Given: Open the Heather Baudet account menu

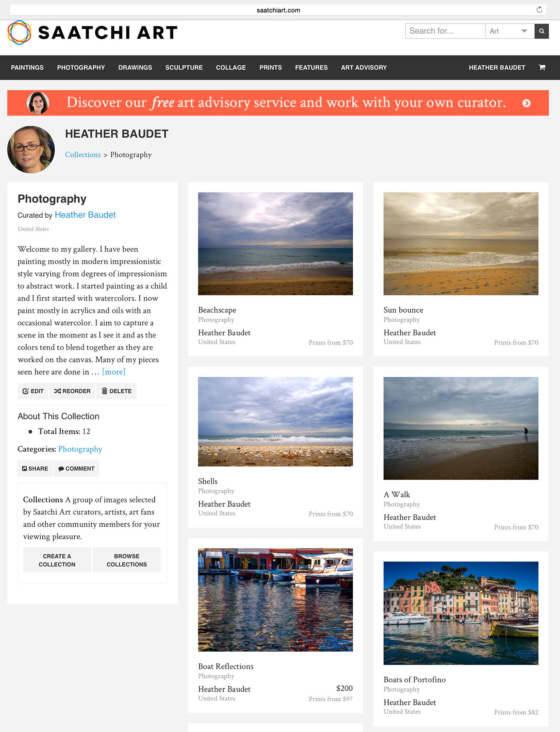Looking at the screenshot, I should click(497, 68).
